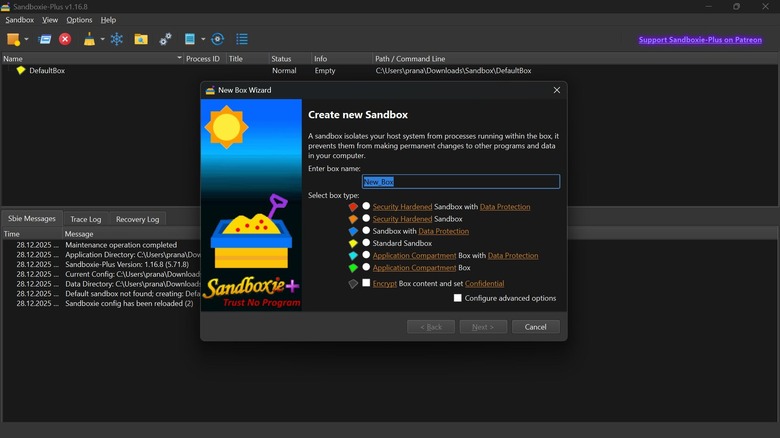780x438 pixels.
Task: Click the Cleanup broom toolbar icon
Action: (x=90, y=39)
